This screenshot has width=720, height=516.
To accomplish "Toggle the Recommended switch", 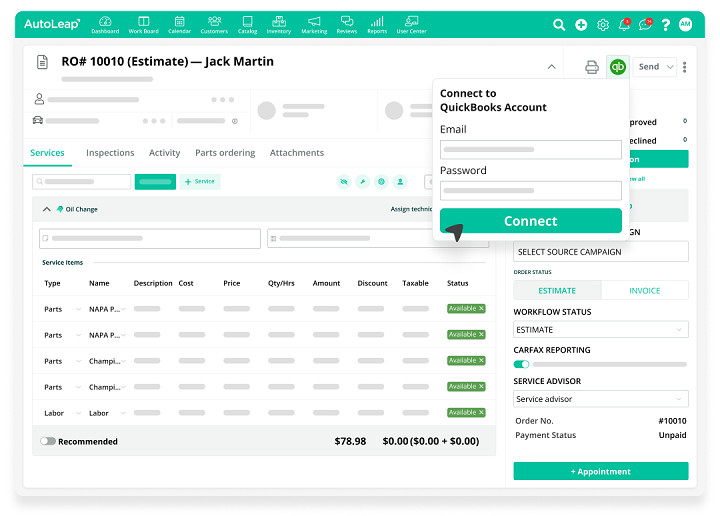I will pyautogui.click(x=48, y=441).
